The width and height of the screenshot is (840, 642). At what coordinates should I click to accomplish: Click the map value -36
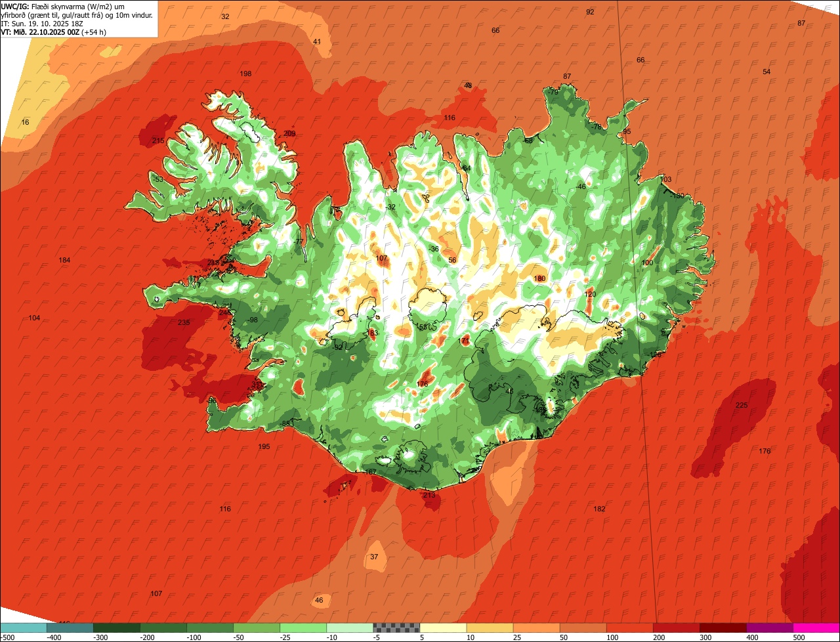click(433, 249)
